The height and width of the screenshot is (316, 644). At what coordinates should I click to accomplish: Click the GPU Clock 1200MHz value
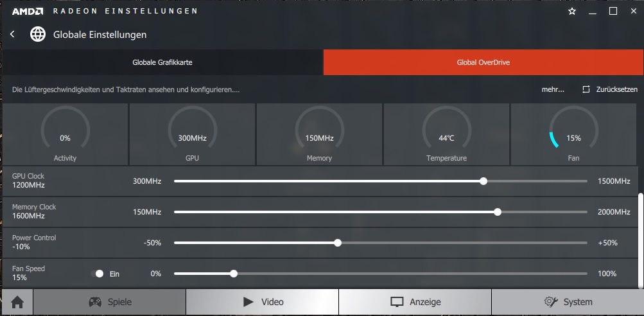pos(28,186)
